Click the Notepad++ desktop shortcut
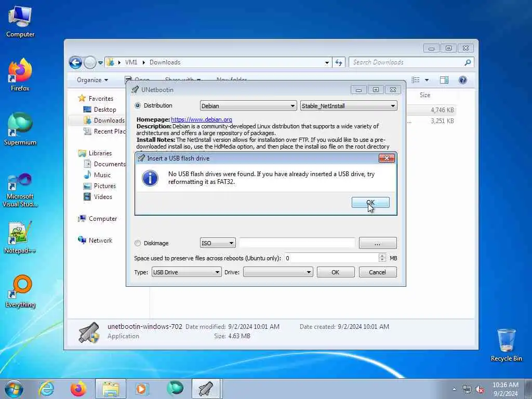This screenshot has width=532, height=399. pos(20,237)
